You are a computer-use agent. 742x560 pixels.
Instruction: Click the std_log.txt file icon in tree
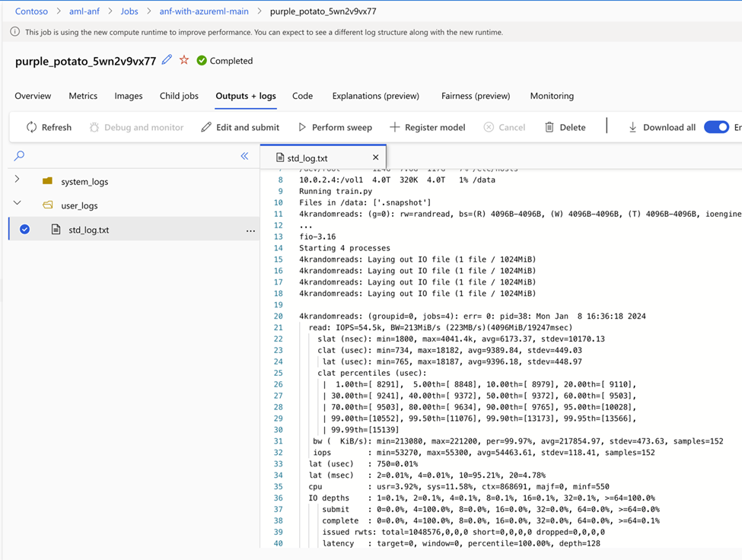pyautogui.click(x=56, y=229)
